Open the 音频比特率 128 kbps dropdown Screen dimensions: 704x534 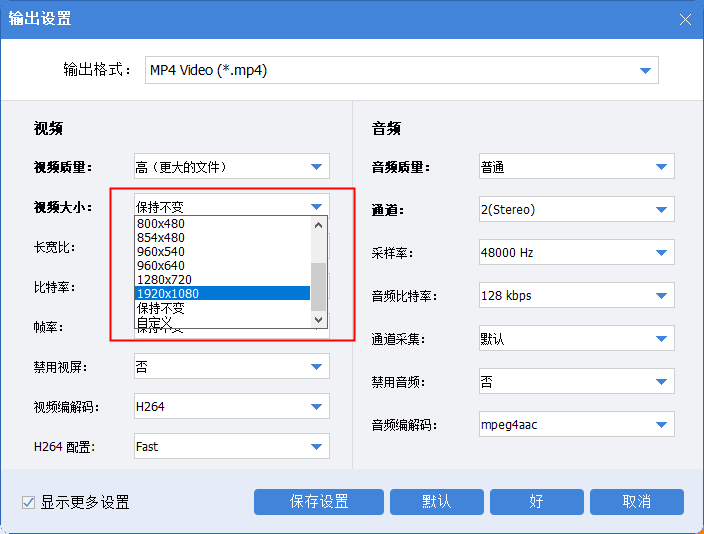(x=576, y=296)
